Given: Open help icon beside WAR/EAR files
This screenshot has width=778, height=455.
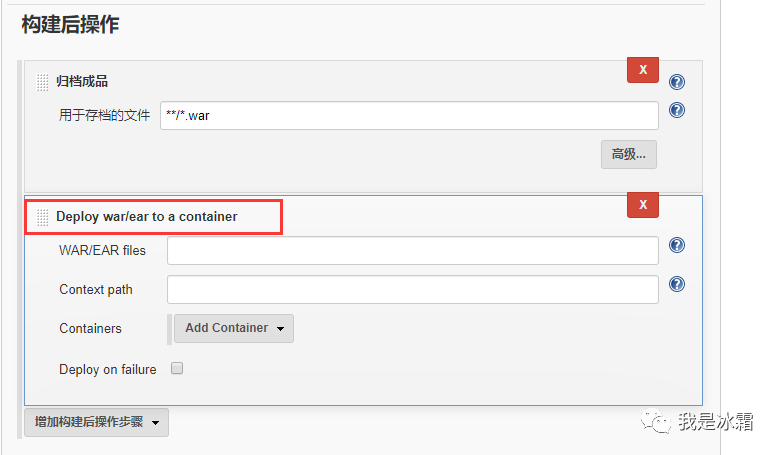Looking at the screenshot, I should coord(677,245).
